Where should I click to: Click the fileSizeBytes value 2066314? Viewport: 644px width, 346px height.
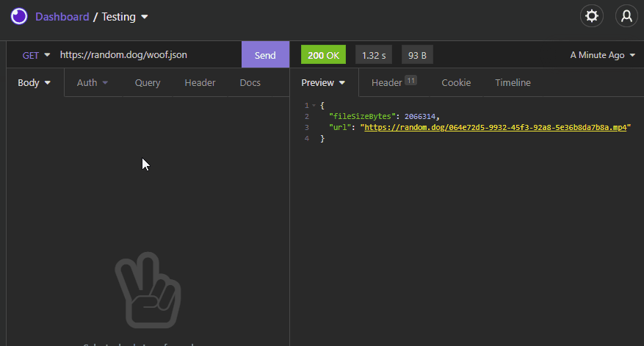coord(420,117)
